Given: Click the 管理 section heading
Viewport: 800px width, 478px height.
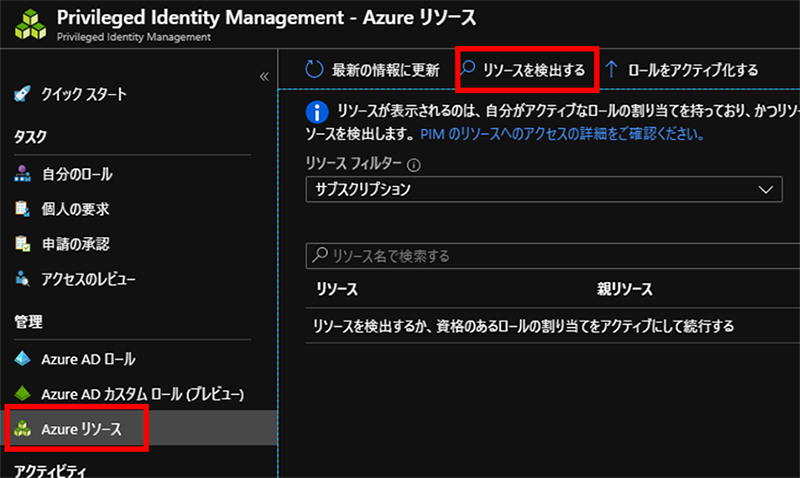Looking at the screenshot, I should click(29, 322).
